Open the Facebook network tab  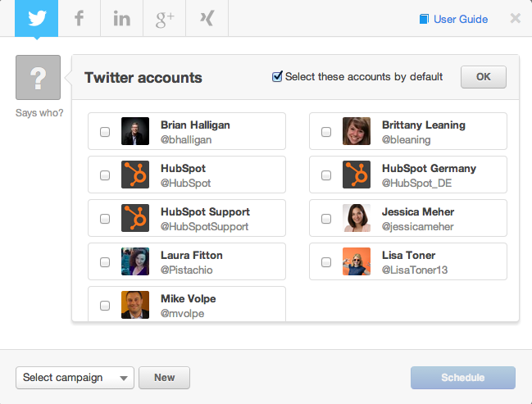(x=80, y=18)
